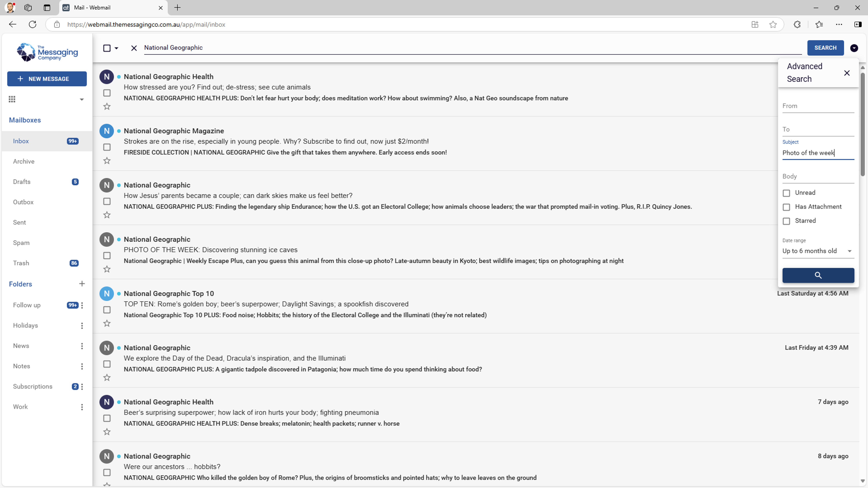Select the Top 10 email checkbox
This screenshot has height=488, width=868.
[x=107, y=310]
